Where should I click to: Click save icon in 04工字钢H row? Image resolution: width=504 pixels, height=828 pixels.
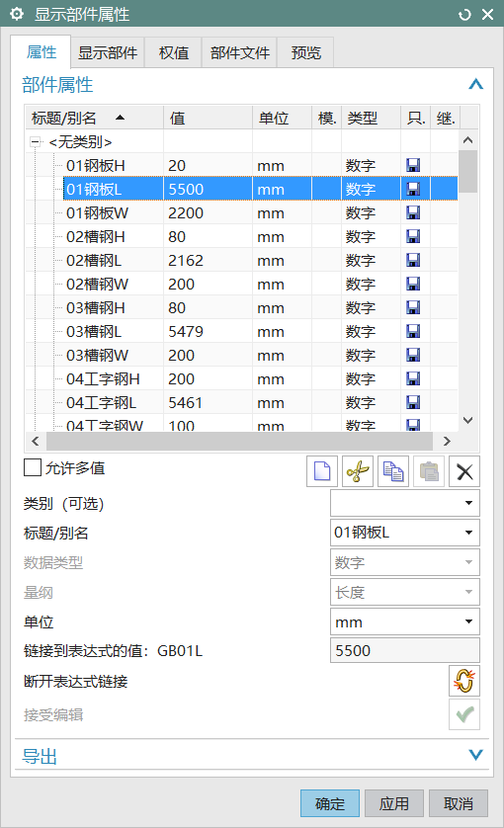pos(413,379)
